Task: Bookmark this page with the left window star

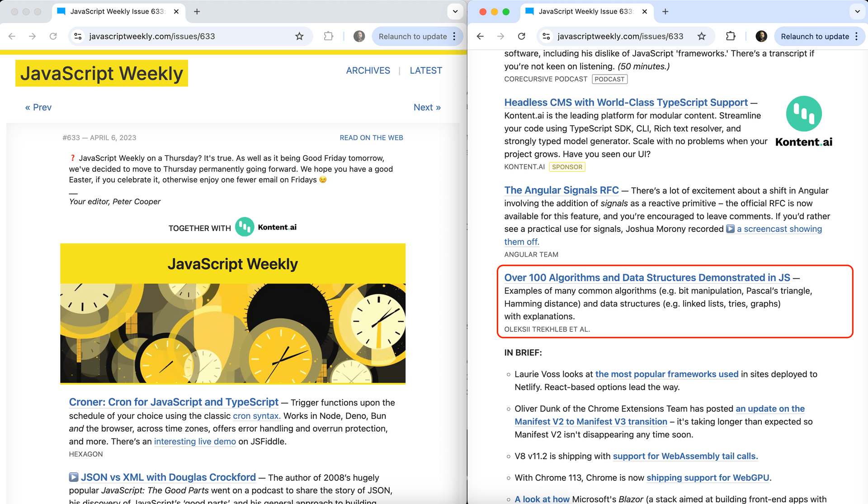Action: point(299,36)
